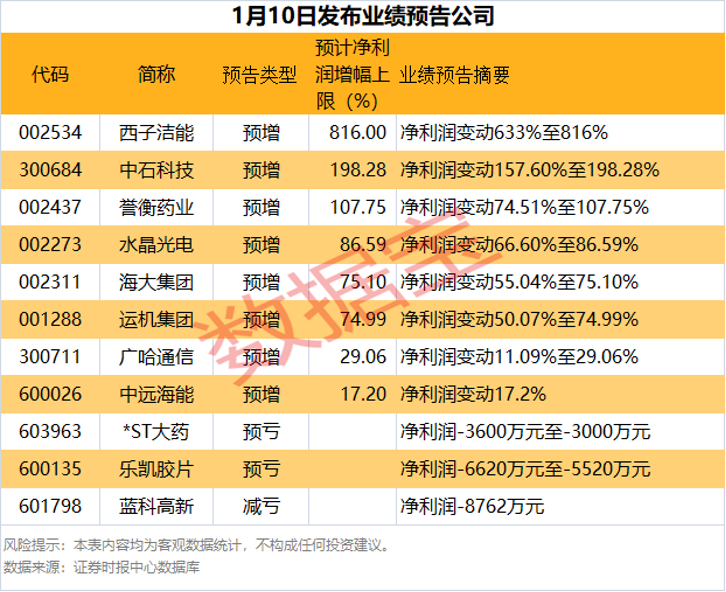Click the value 198.28

point(357,170)
